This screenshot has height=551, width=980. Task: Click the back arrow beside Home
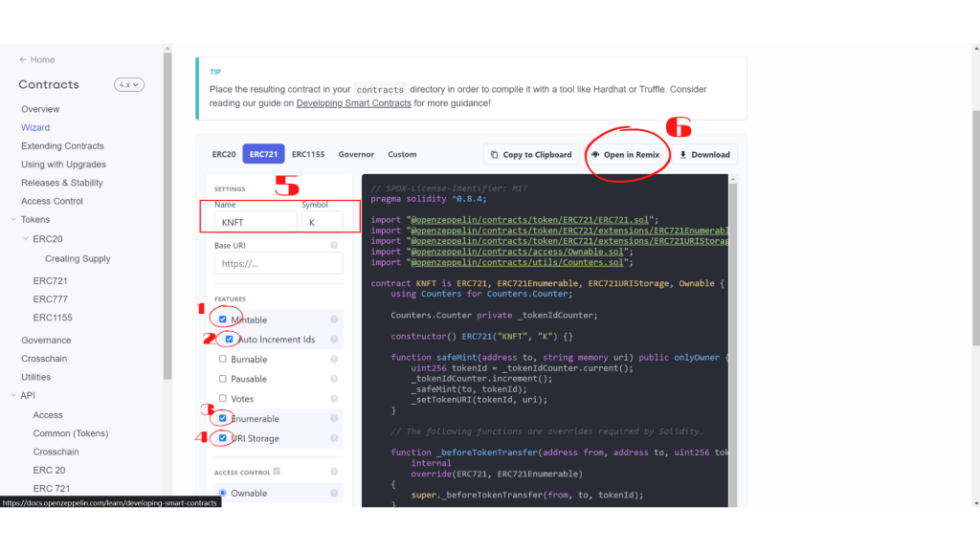coord(23,59)
